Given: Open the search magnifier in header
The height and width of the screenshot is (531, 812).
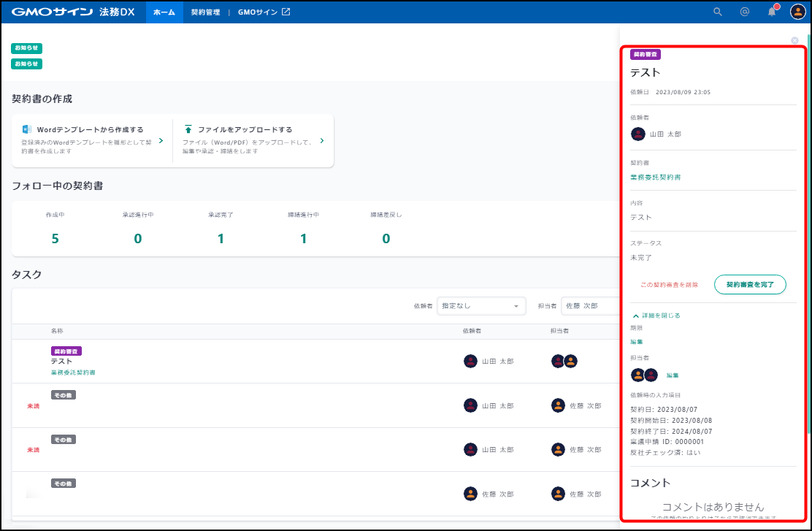Looking at the screenshot, I should pyautogui.click(x=718, y=12).
